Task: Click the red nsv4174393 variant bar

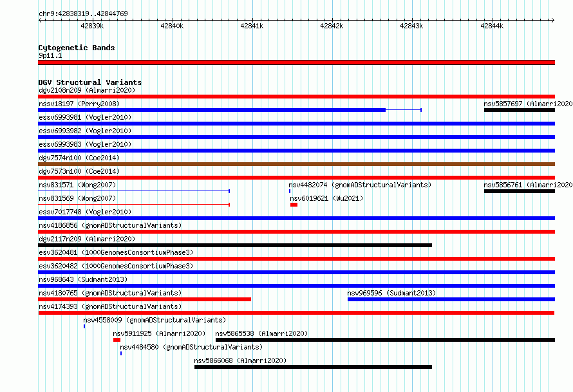Action: 296,313
